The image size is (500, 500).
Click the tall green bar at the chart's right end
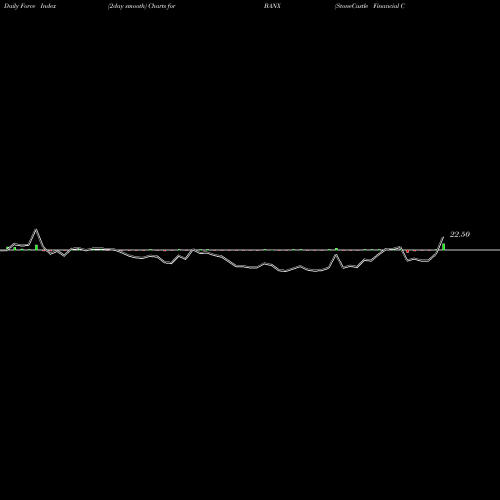coord(444,247)
